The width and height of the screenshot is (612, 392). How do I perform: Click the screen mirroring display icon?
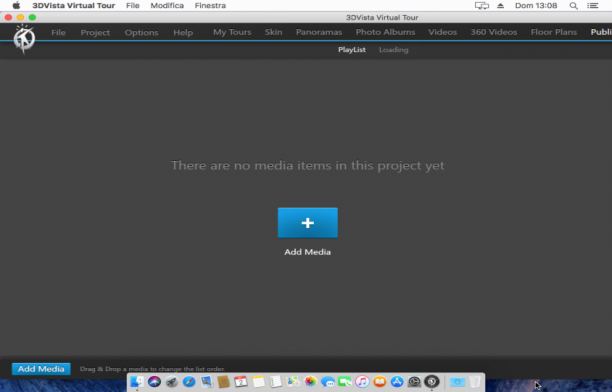(x=482, y=5)
